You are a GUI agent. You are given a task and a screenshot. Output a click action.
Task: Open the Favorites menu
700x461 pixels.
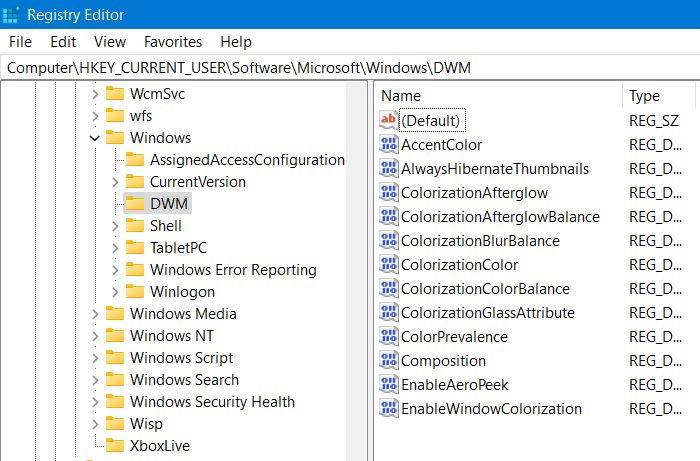173,42
